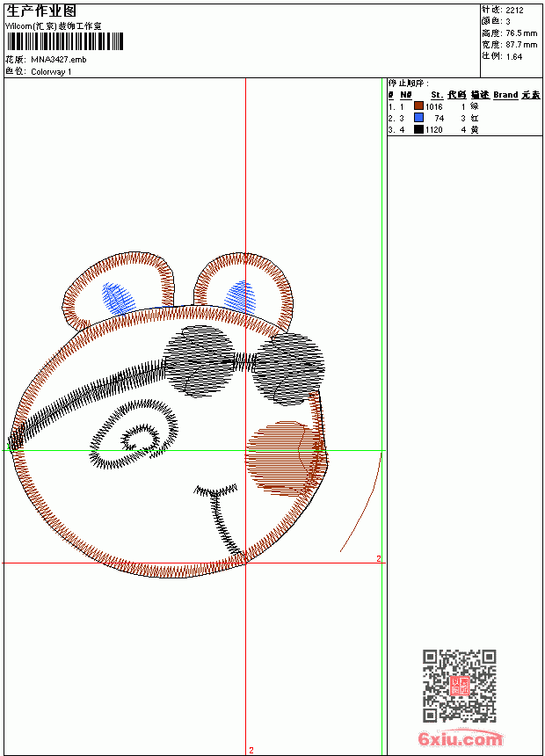Click the 元素 column header
This screenshot has width=545, height=756.
tap(531, 95)
